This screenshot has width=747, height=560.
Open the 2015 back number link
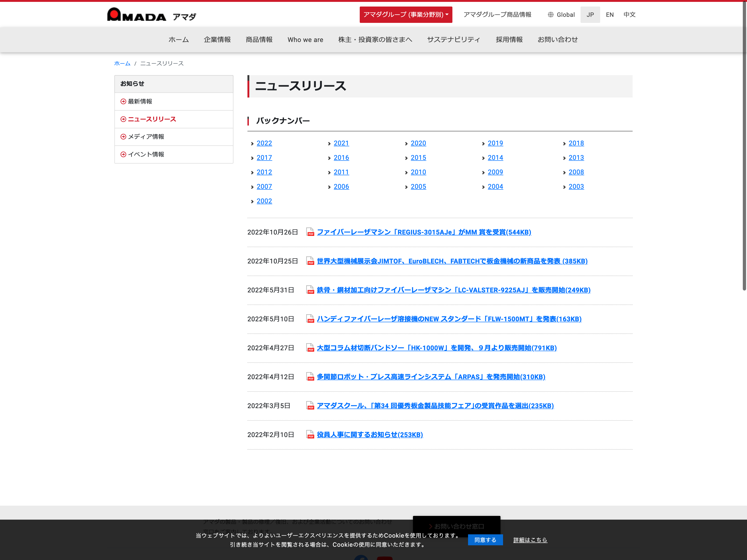click(418, 158)
